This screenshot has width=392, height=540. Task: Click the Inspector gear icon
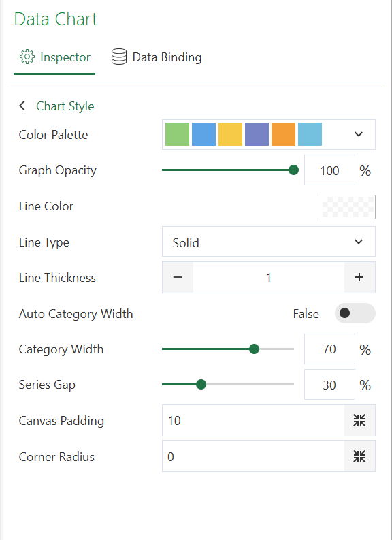point(27,57)
